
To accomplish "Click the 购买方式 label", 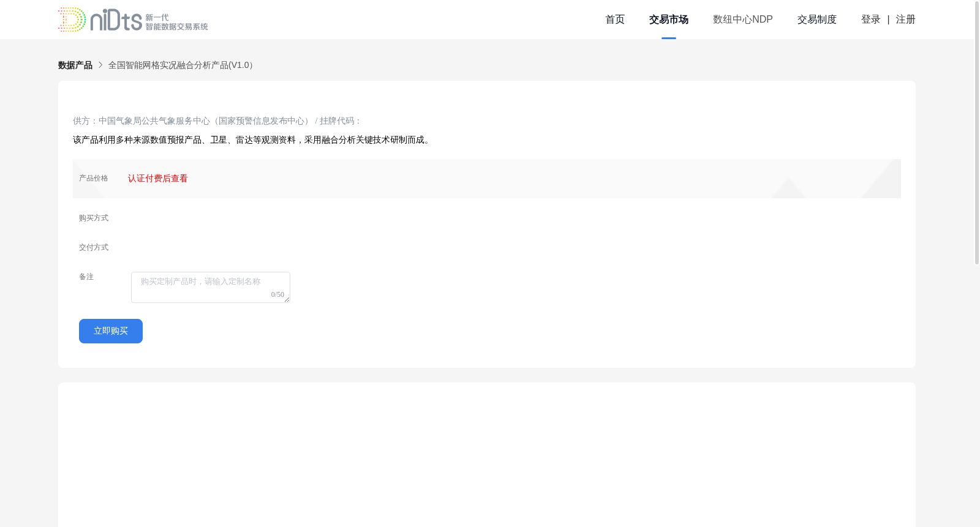I will point(94,218).
